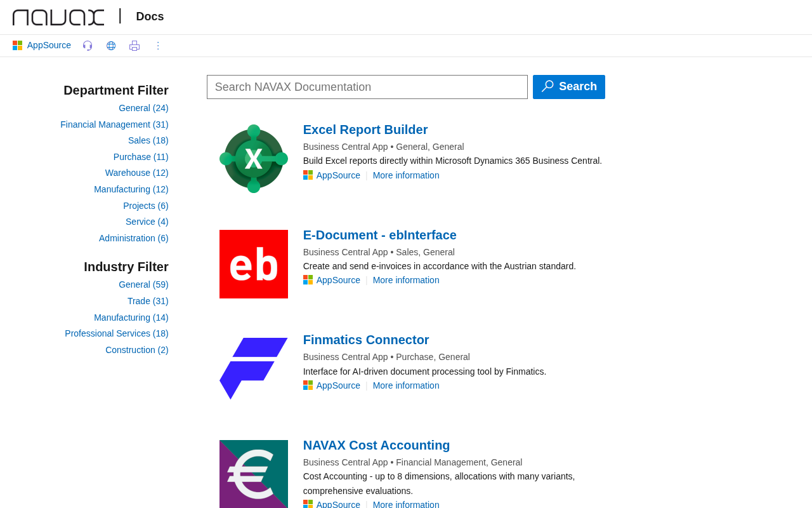Click the NAVAX logo
The width and height of the screenshot is (812, 508).
pos(58,17)
